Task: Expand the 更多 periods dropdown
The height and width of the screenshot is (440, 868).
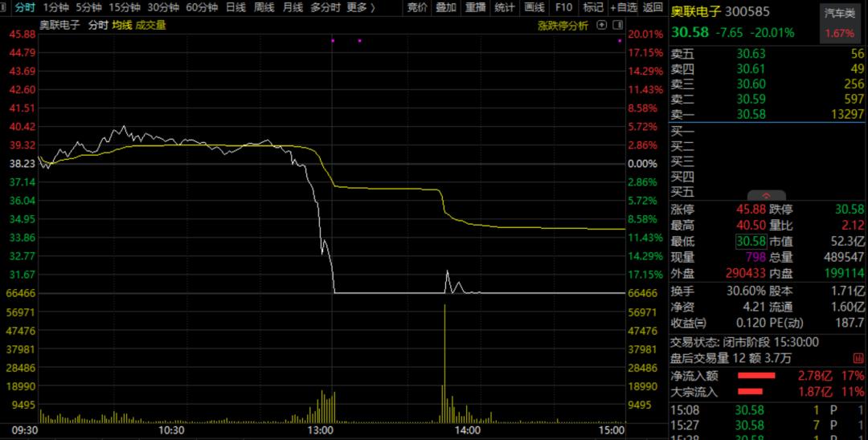Action: tap(361, 7)
